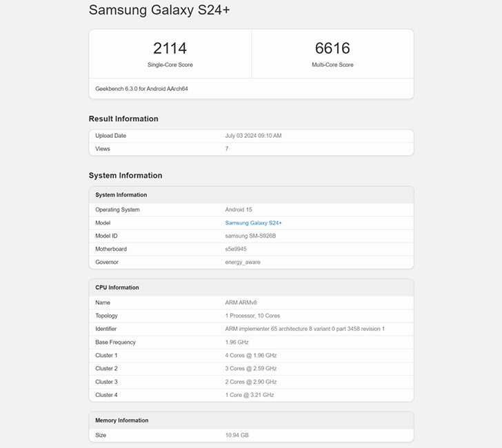Select the 10.94 GB memory size value
Screen dimensions: 502x448
237,435
